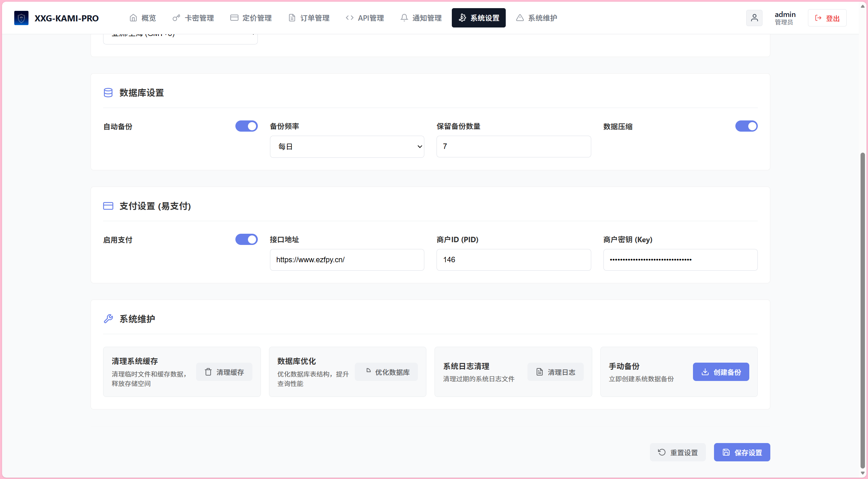Open the admin user profile icon
This screenshot has width=868, height=479.
(x=754, y=18)
